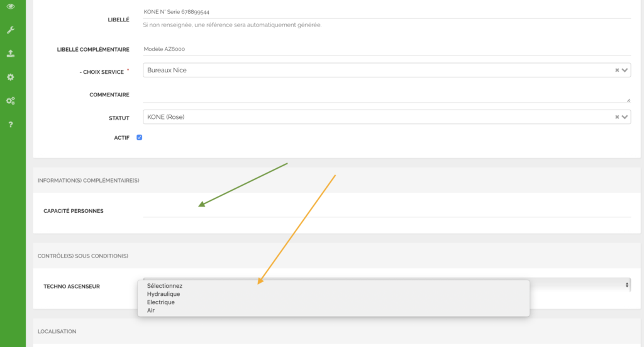This screenshot has height=347, width=644.
Task: Pick the Air option
Action: 151,310
